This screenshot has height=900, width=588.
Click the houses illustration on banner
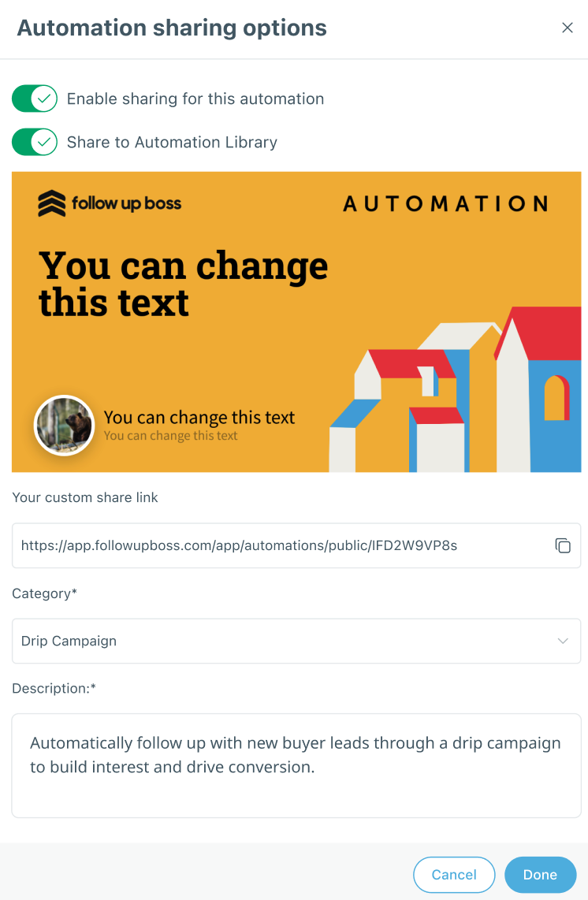point(457,394)
